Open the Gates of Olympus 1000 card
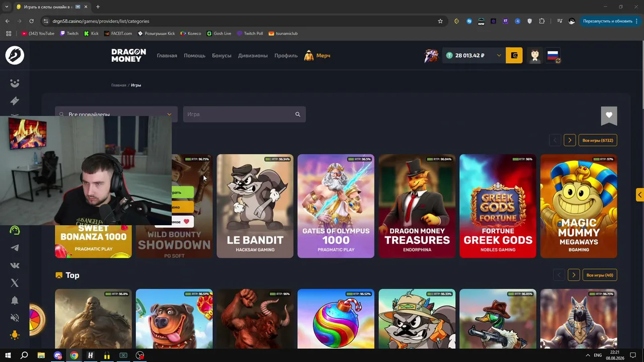This screenshot has height=362, width=644. pos(336,206)
